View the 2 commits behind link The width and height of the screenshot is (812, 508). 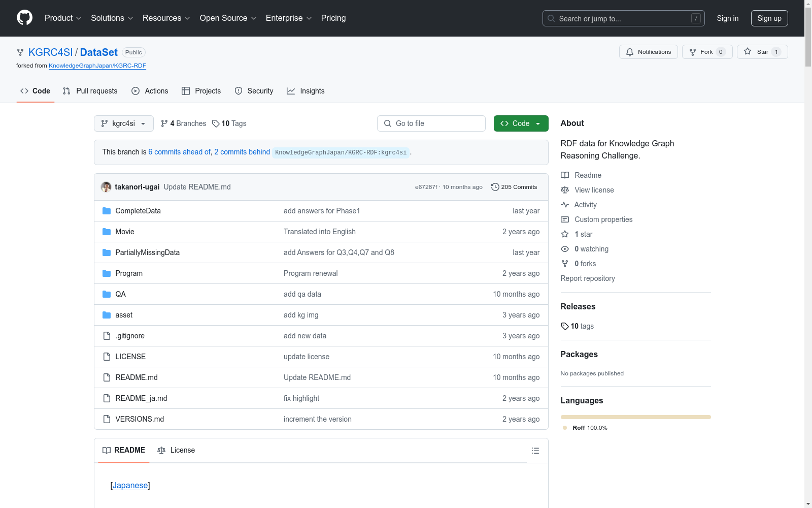[242, 152]
